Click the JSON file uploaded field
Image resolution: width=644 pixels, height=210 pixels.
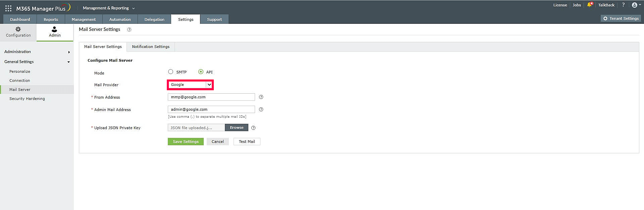196,127
